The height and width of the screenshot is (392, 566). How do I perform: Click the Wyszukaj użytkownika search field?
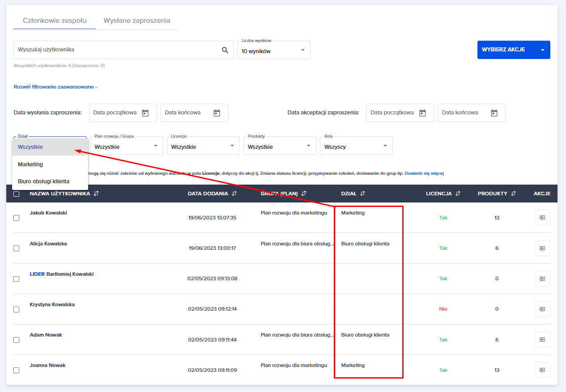pos(116,50)
